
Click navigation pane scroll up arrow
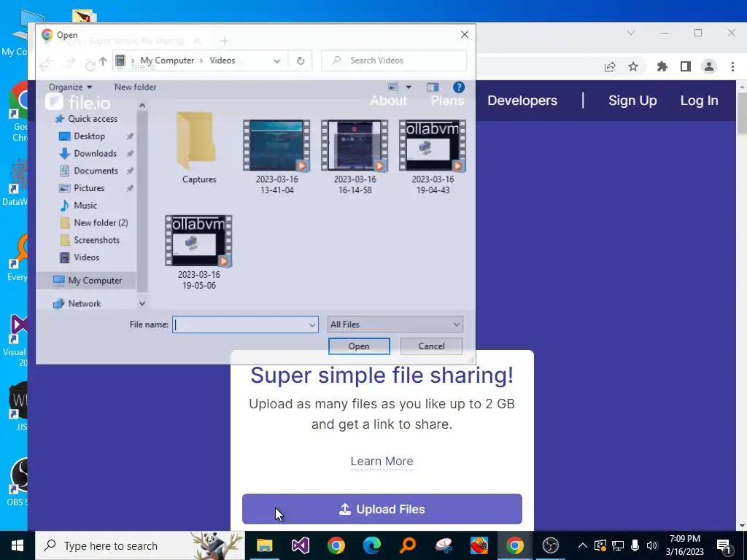(142, 105)
